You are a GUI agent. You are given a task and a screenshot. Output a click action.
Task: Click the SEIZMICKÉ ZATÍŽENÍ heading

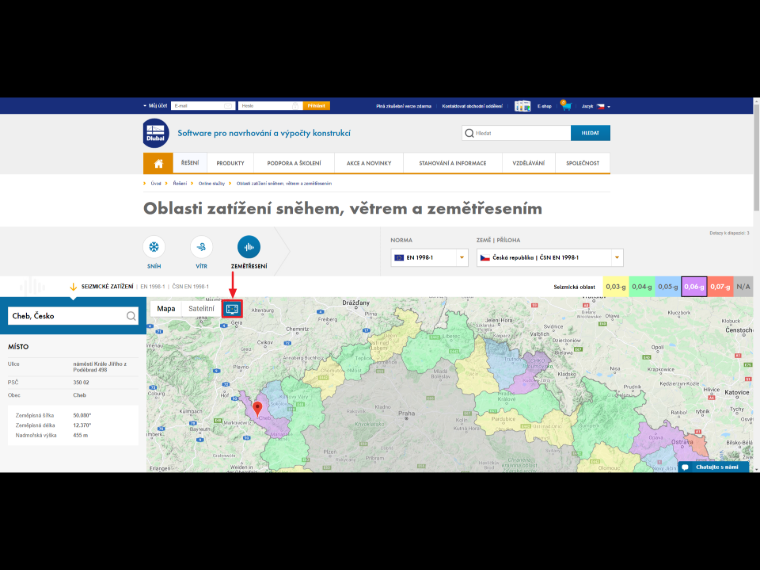107,286
